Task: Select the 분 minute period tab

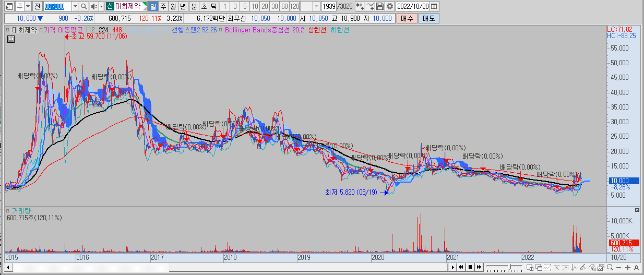Action: [194, 6]
